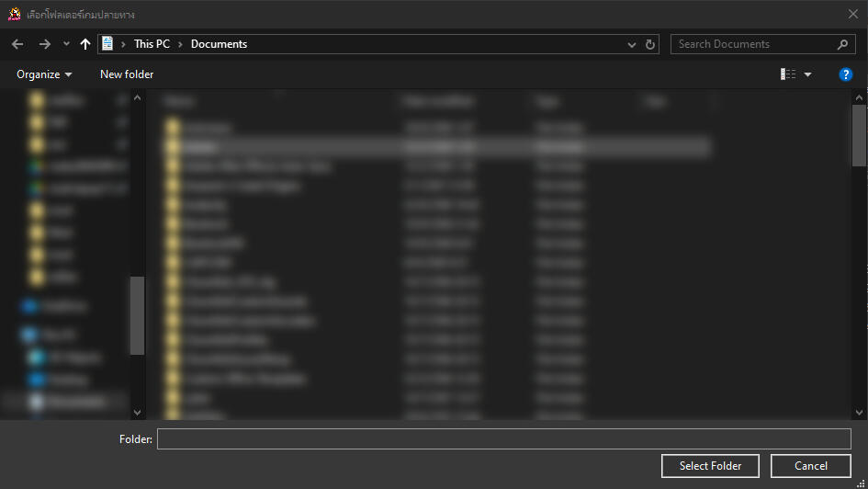
Task: Click the location icon in address bar
Action: click(x=108, y=44)
